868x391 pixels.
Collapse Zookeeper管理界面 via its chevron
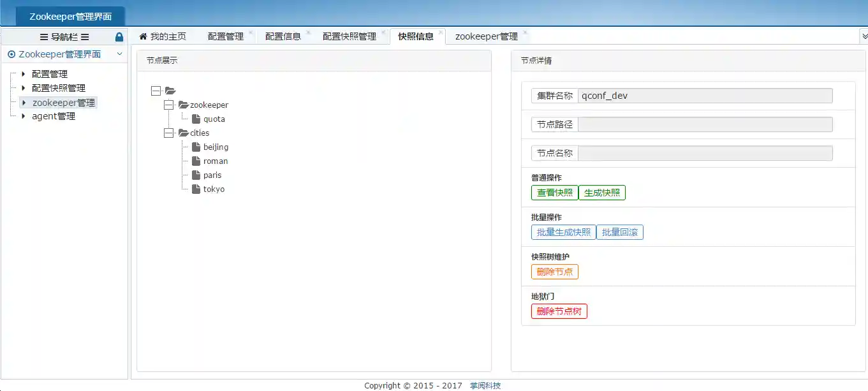pyautogui.click(x=119, y=54)
